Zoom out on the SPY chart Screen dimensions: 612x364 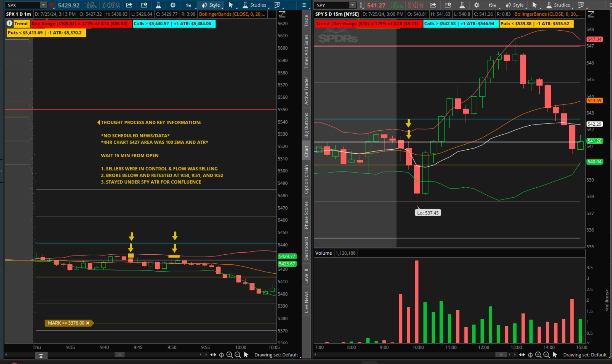pos(546,355)
